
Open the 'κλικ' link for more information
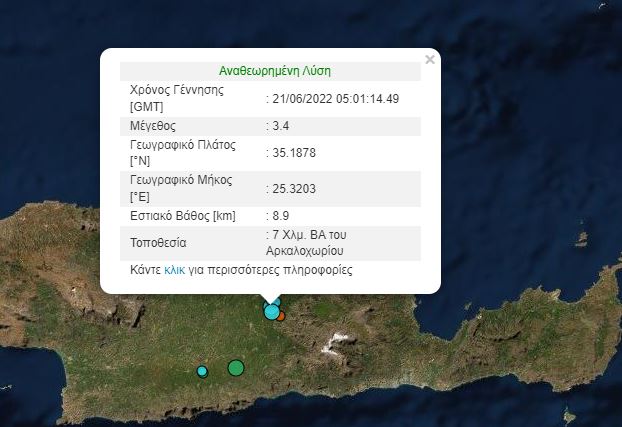point(174,270)
